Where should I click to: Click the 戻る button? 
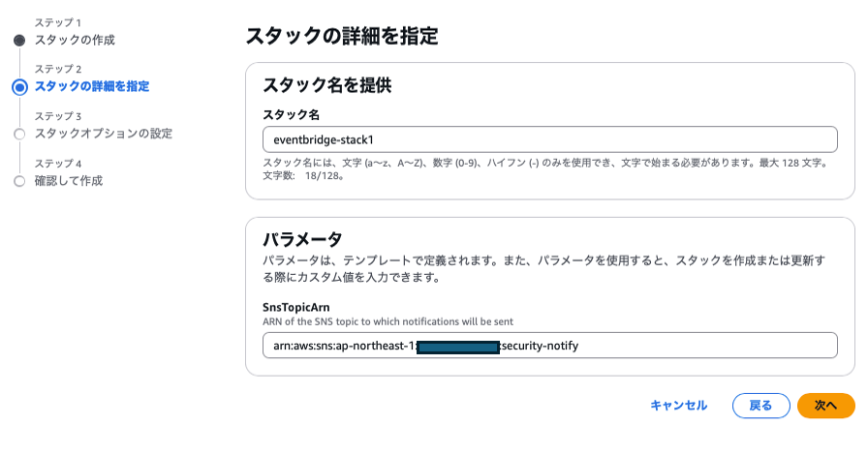(x=761, y=406)
